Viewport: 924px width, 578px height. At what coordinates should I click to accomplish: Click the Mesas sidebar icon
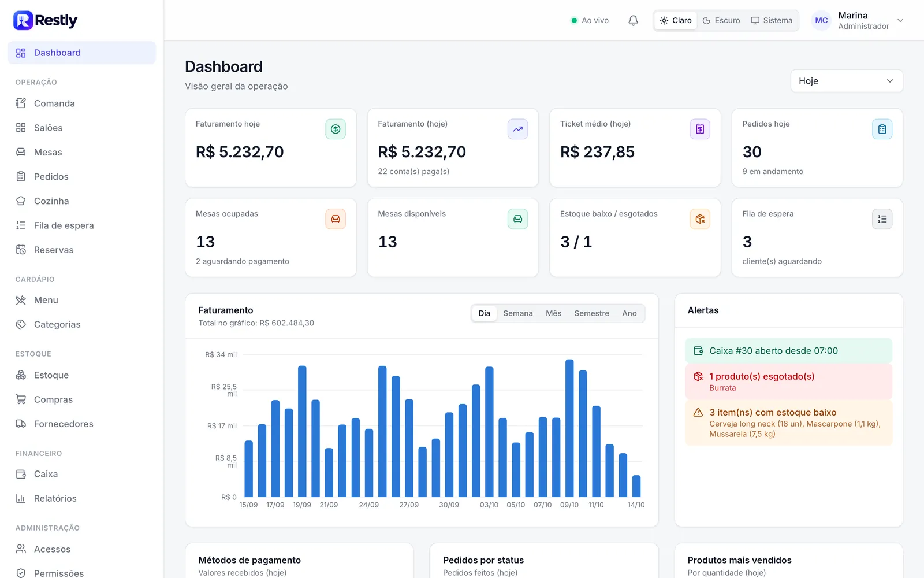[x=21, y=152]
